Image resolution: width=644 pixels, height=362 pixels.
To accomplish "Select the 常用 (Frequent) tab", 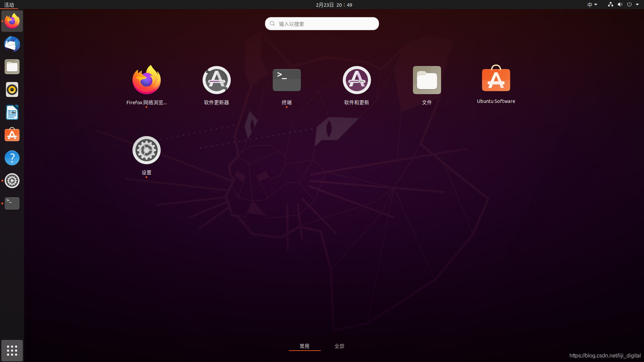I will coord(305,346).
